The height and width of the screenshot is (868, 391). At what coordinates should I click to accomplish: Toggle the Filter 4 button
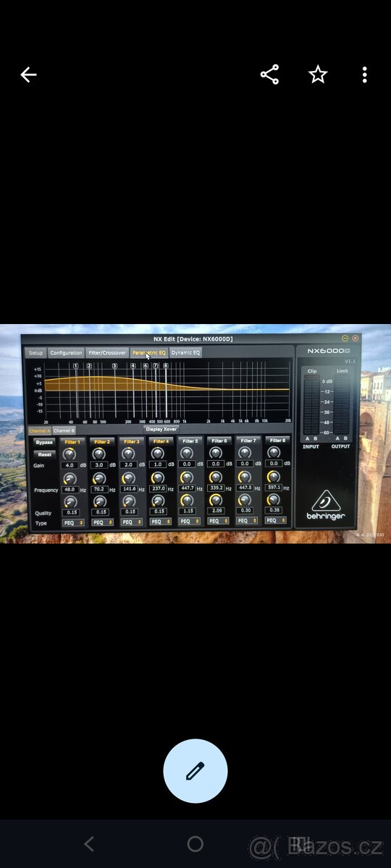tap(161, 441)
